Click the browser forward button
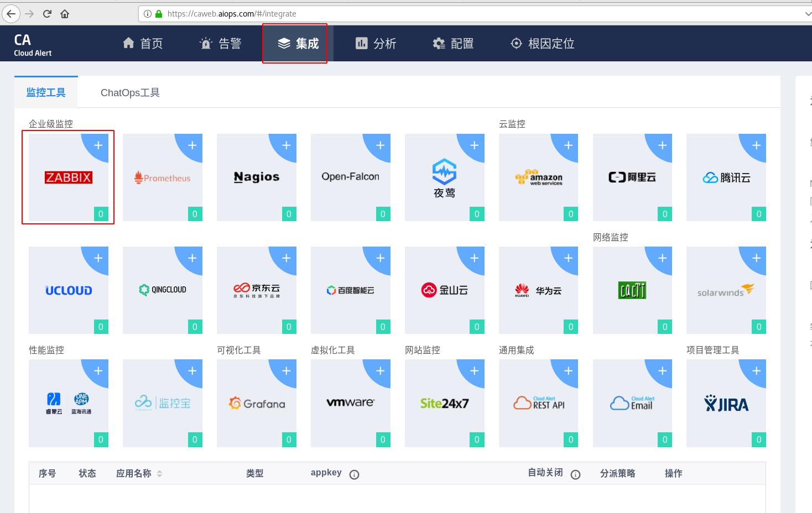The width and height of the screenshot is (812, 513). 29,14
